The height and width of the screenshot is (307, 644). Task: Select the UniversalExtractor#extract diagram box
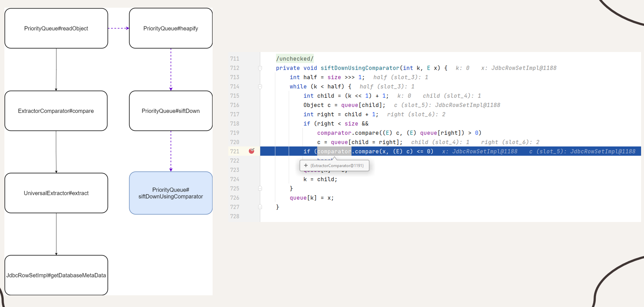click(56, 193)
